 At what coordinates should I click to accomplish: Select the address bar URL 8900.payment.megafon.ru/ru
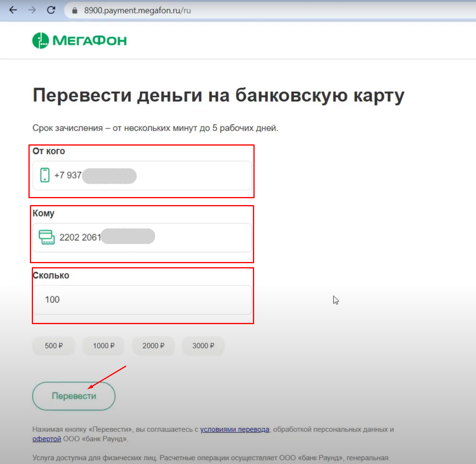(137, 10)
